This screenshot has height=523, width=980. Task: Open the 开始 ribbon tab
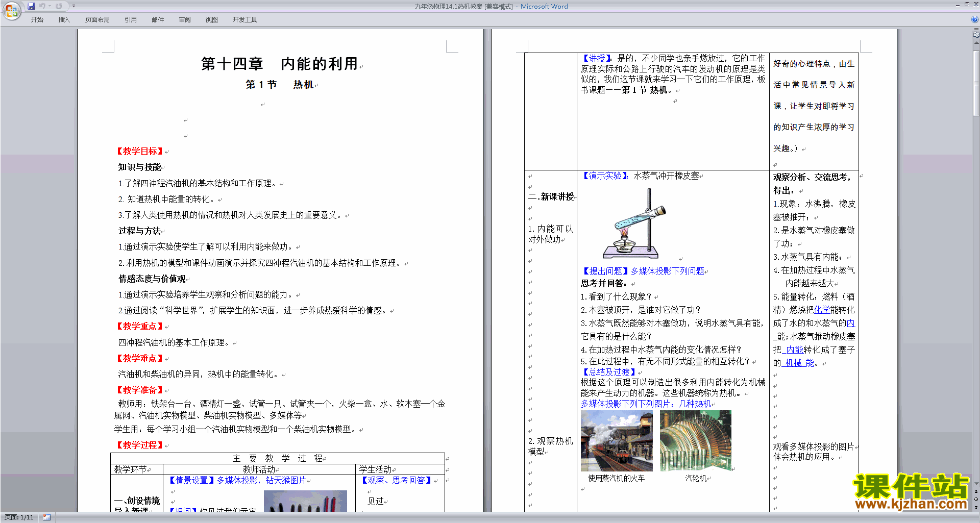point(37,20)
